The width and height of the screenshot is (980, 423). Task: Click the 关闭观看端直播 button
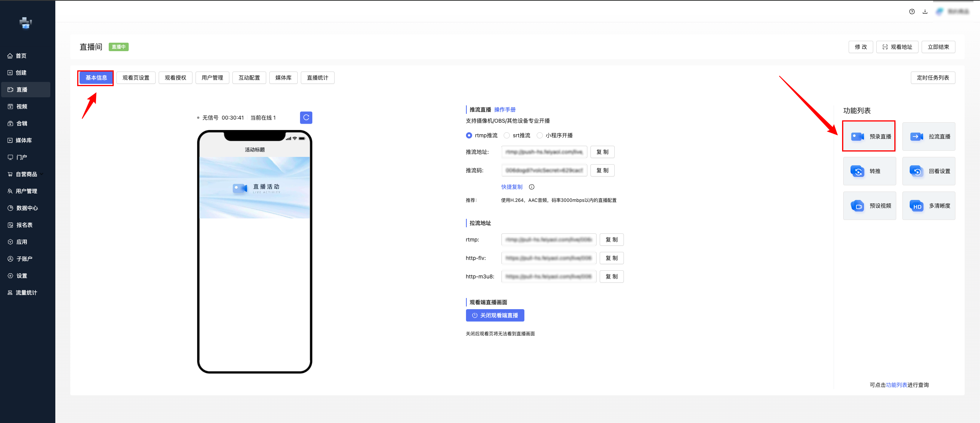click(495, 315)
